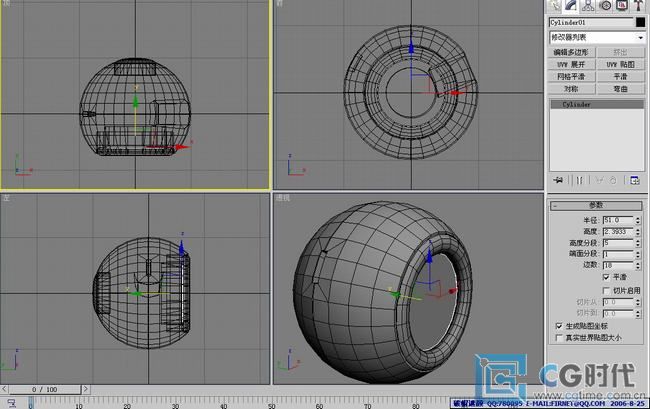Click the 高度 value field

tap(618, 232)
